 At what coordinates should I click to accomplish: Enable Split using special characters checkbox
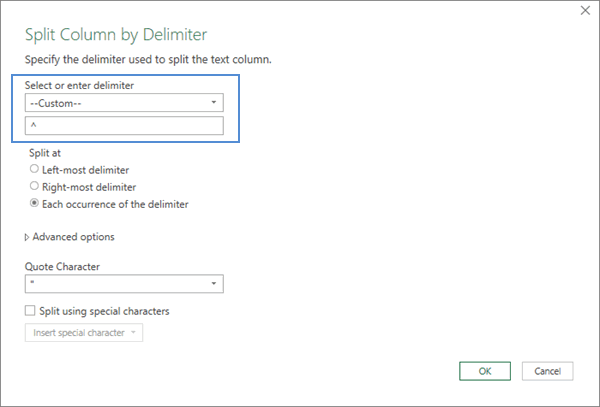30,310
